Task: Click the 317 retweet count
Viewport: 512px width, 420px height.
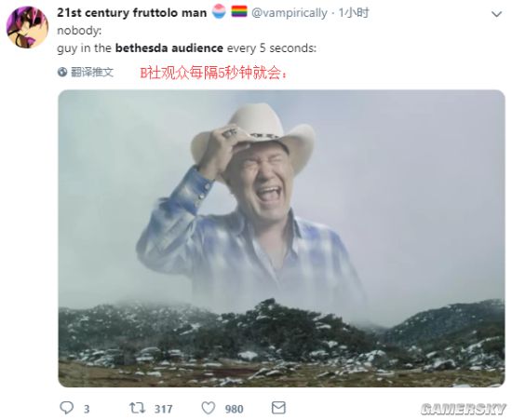Action: click(163, 409)
